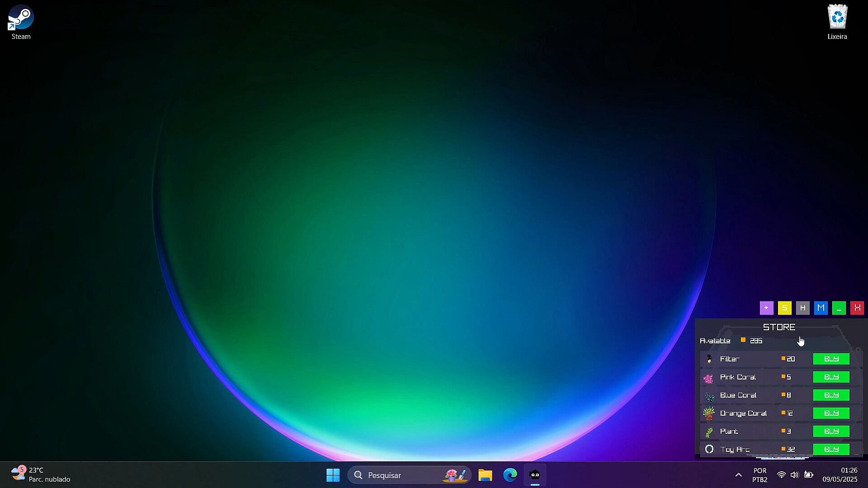Click the blue M button
868x488 pixels.
click(821, 308)
